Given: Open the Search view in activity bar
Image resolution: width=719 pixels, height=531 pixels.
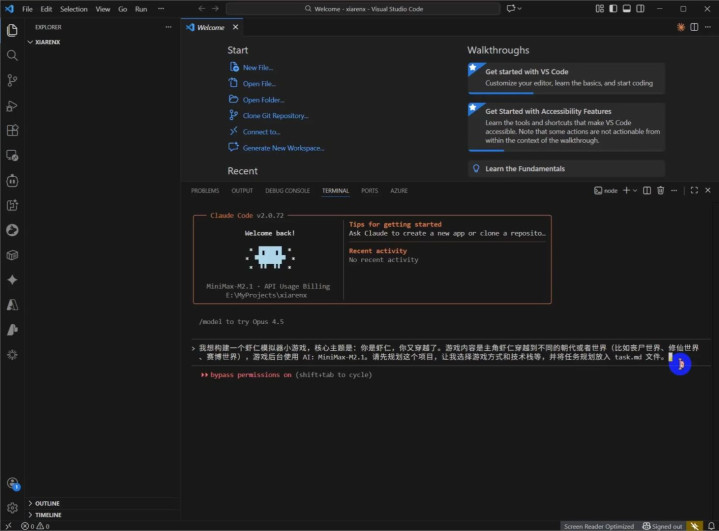Looking at the screenshot, I should [12, 55].
